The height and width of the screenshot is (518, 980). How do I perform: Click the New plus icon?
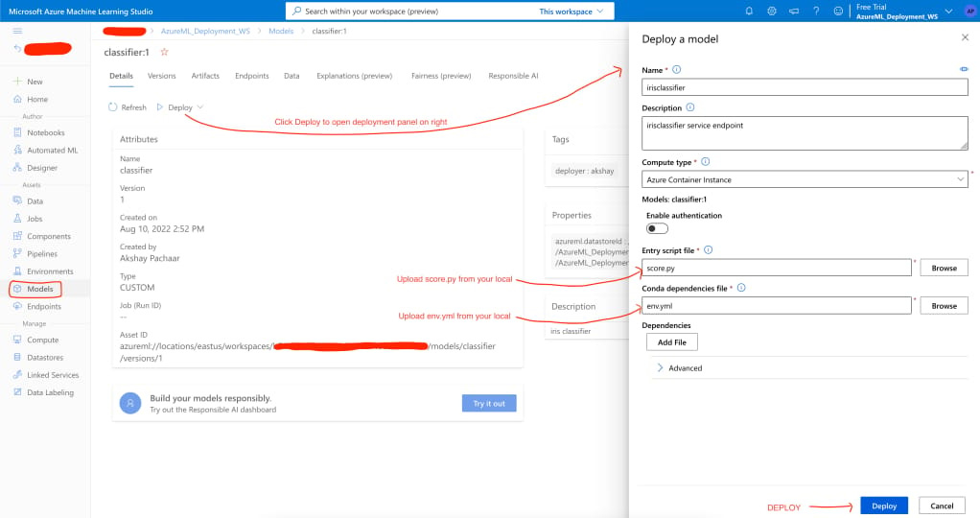pyautogui.click(x=17, y=82)
